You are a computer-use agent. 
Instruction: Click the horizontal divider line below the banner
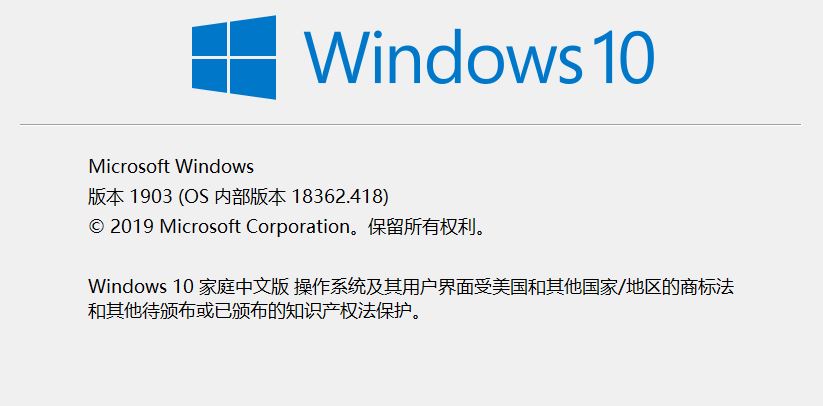click(410, 125)
